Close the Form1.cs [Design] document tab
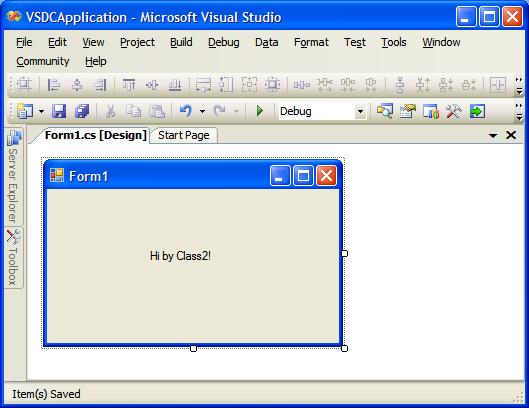 [511, 135]
